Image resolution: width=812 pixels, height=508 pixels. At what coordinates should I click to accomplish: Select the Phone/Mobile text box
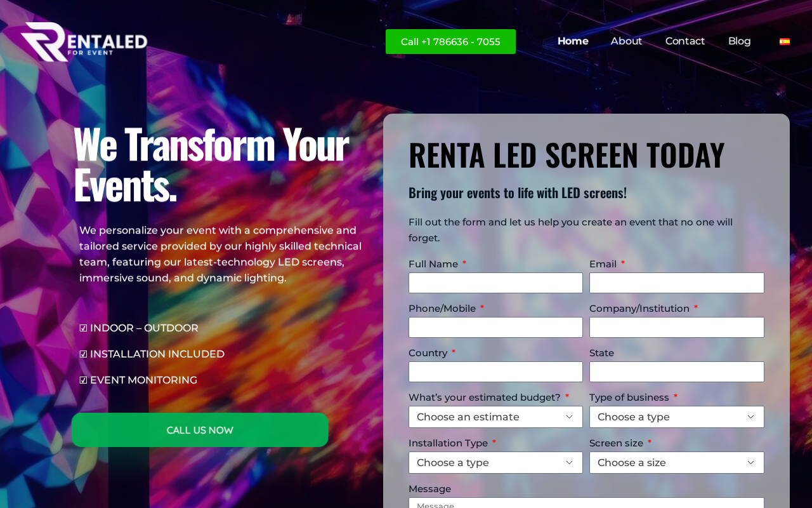(x=495, y=328)
